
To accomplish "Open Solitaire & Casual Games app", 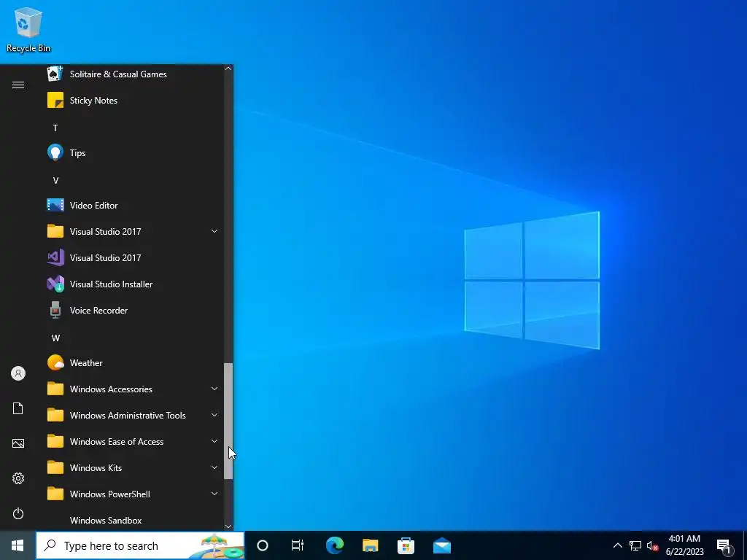I will 133,74.
